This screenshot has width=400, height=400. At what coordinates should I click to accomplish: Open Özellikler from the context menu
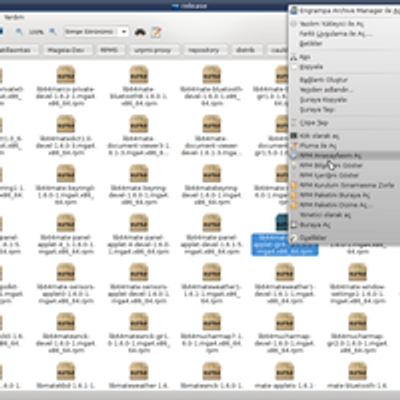[x=345, y=238]
